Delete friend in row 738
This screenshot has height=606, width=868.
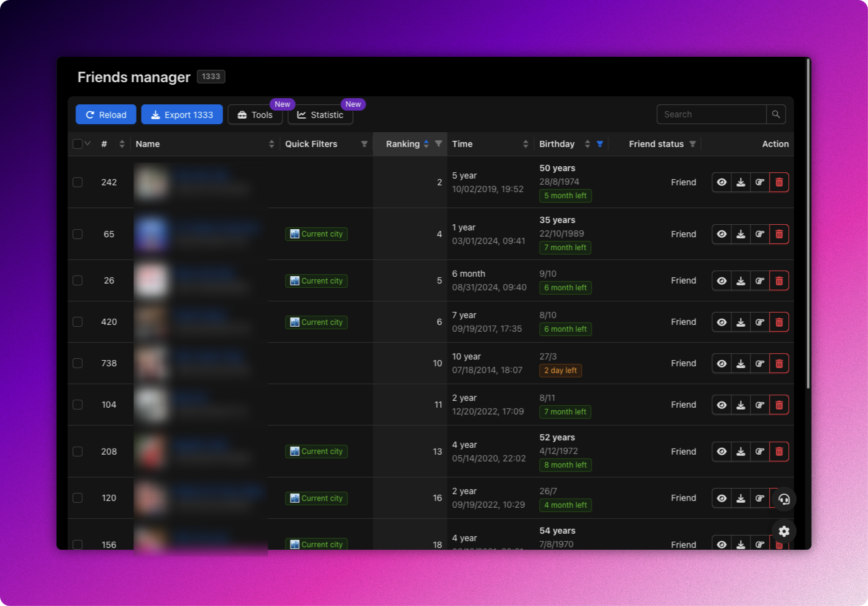(x=779, y=363)
